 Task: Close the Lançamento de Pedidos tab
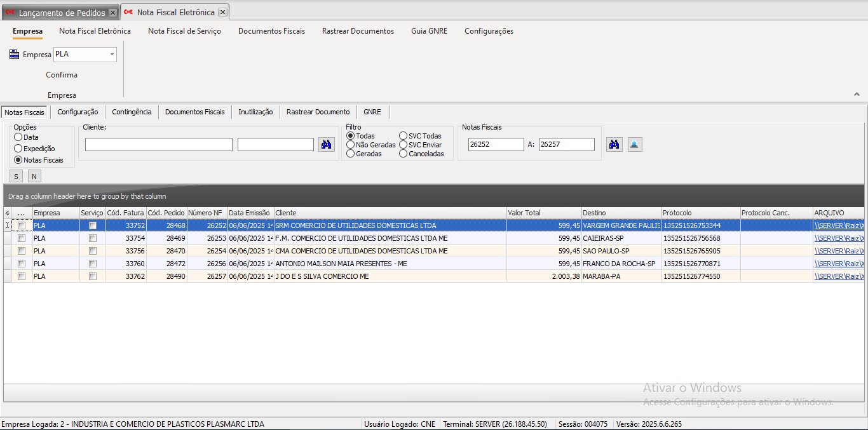[112, 13]
